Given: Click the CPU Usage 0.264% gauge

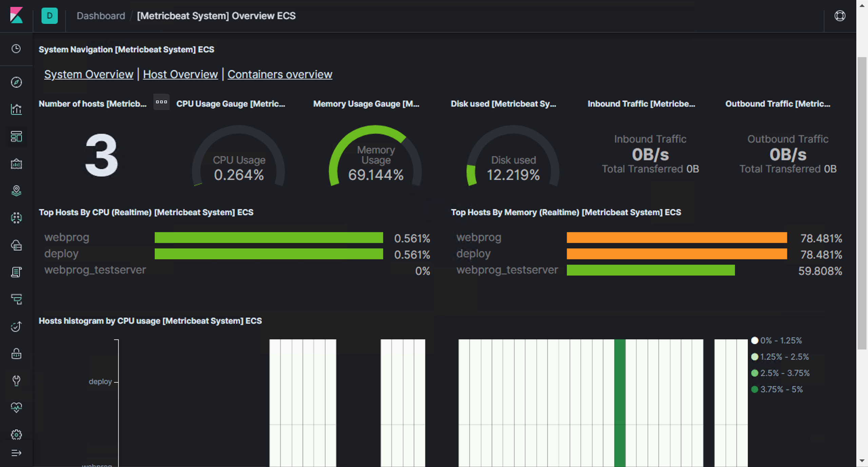Looking at the screenshot, I should (x=239, y=156).
